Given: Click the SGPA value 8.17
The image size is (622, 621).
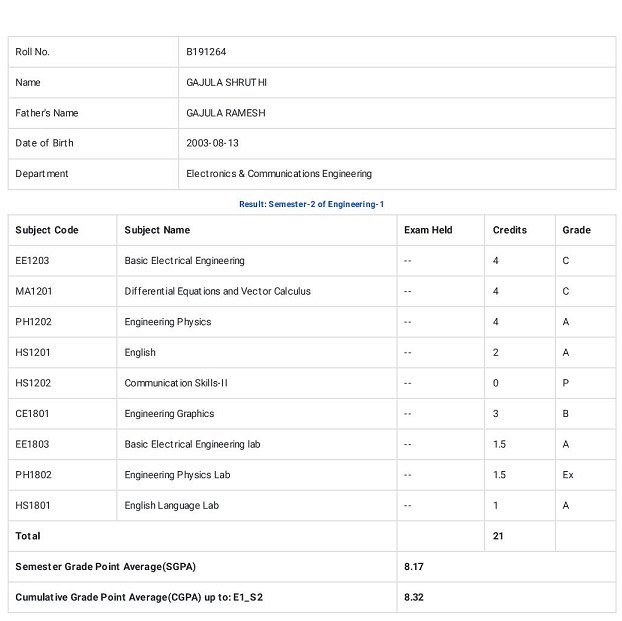Looking at the screenshot, I should click(413, 567).
